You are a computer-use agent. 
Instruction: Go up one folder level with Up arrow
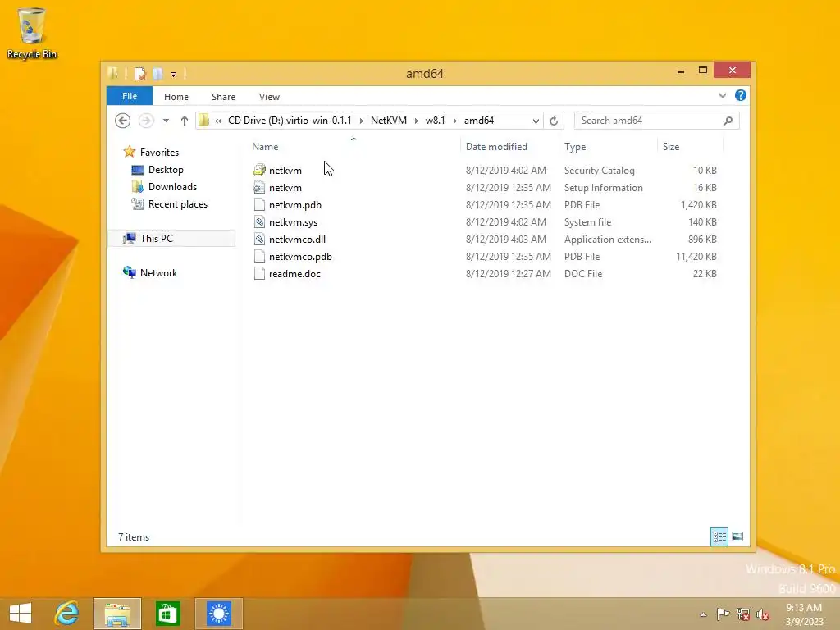(x=185, y=121)
